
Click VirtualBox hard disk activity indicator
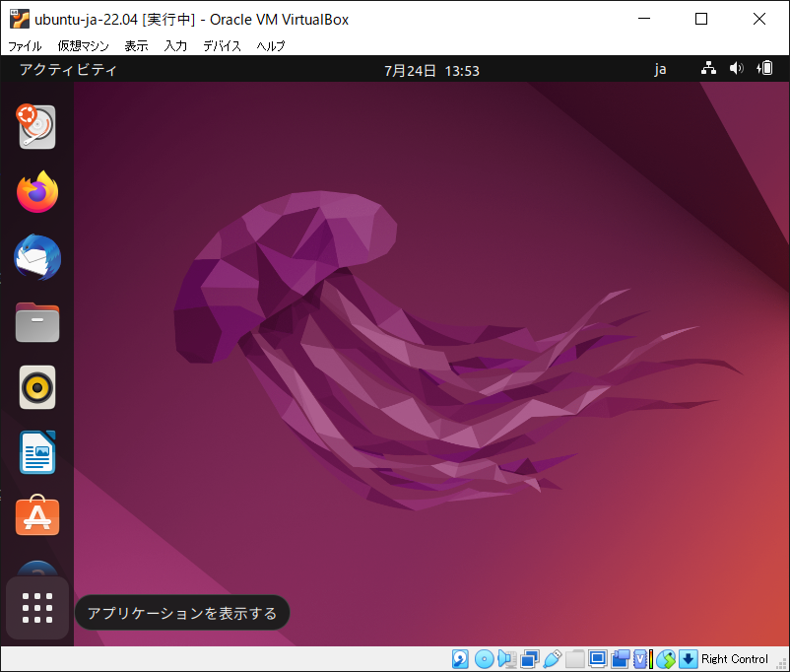460,659
